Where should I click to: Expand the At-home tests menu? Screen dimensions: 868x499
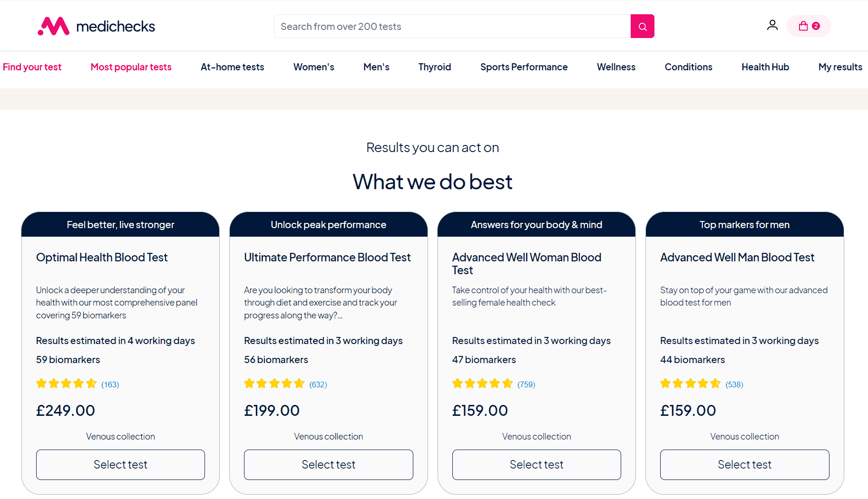pos(232,67)
